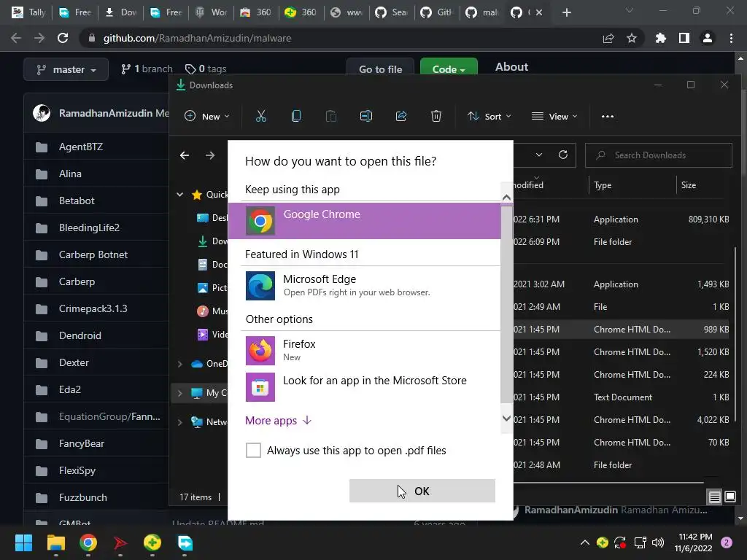Open the Chrome extensions puzzle icon

click(661, 38)
